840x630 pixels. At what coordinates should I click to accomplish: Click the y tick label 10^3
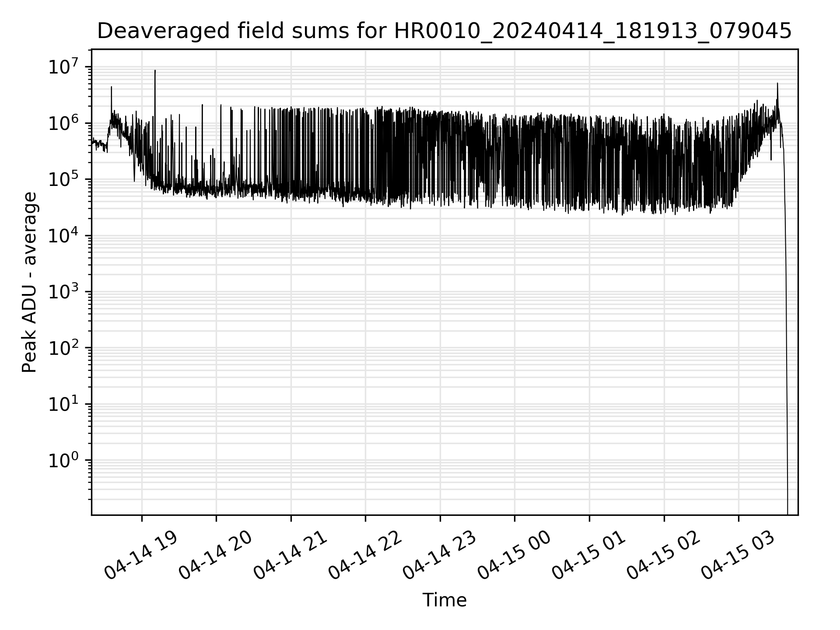click(x=64, y=291)
